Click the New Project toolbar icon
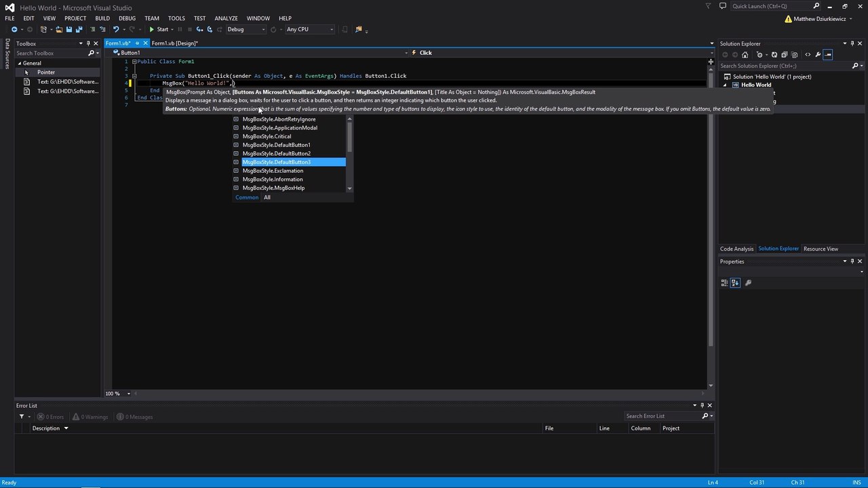 click(x=43, y=29)
